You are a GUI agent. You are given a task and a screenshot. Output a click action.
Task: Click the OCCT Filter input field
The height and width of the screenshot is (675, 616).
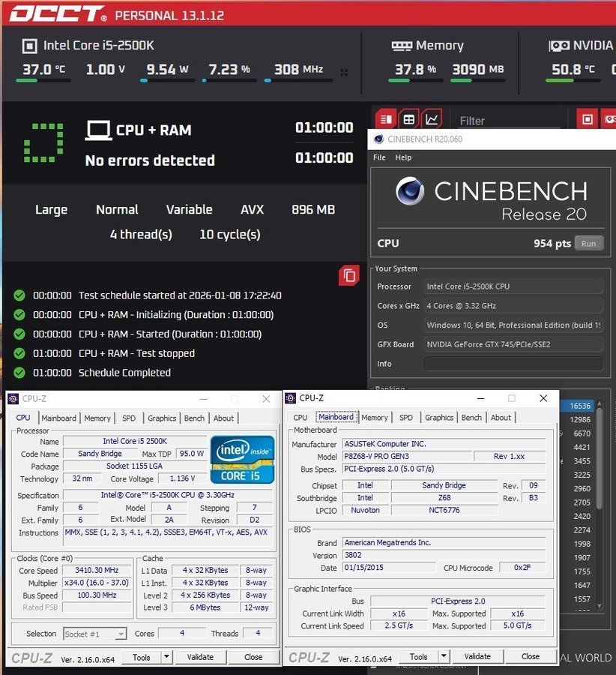pos(508,120)
